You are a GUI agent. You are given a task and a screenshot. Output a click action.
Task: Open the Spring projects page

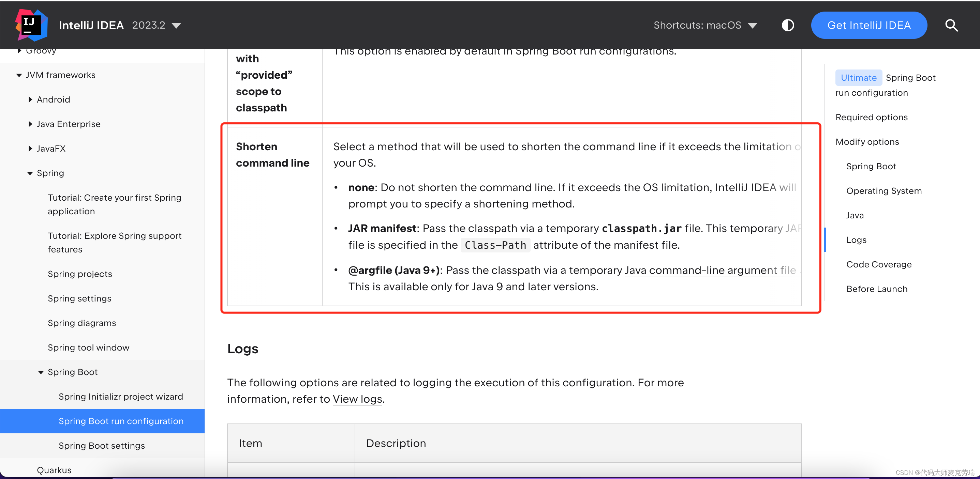pyautogui.click(x=80, y=274)
